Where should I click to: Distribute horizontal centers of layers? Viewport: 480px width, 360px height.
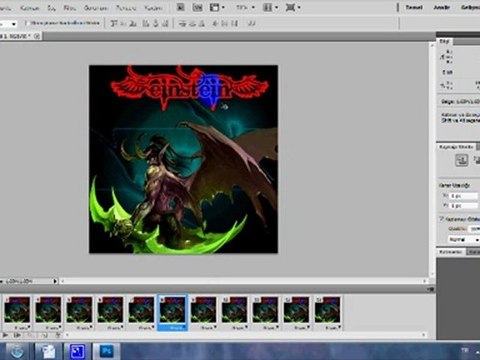(225, 23)
